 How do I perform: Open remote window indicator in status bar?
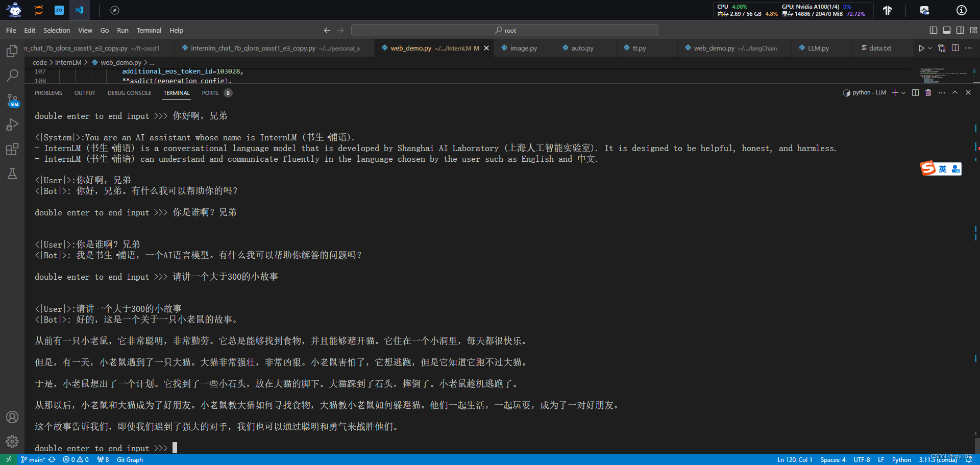pyautogui.click(x=9, y=459)
